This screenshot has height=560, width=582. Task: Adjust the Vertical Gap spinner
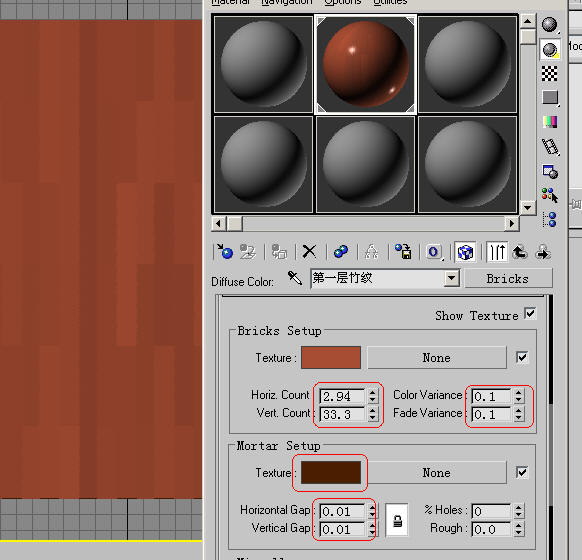tap(373, 530)
